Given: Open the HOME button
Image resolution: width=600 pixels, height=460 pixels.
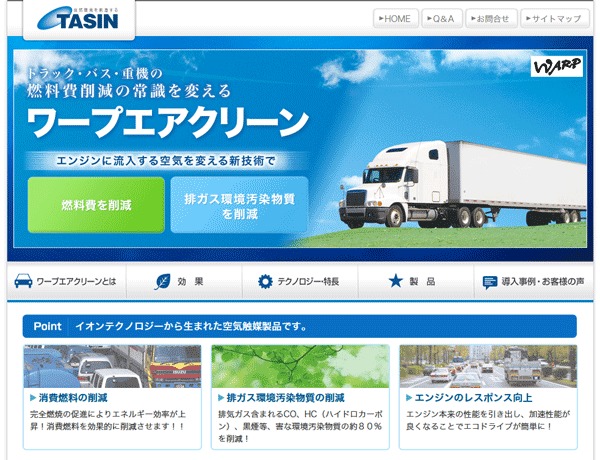Looking at the screenshot, I should coord(396,18).
